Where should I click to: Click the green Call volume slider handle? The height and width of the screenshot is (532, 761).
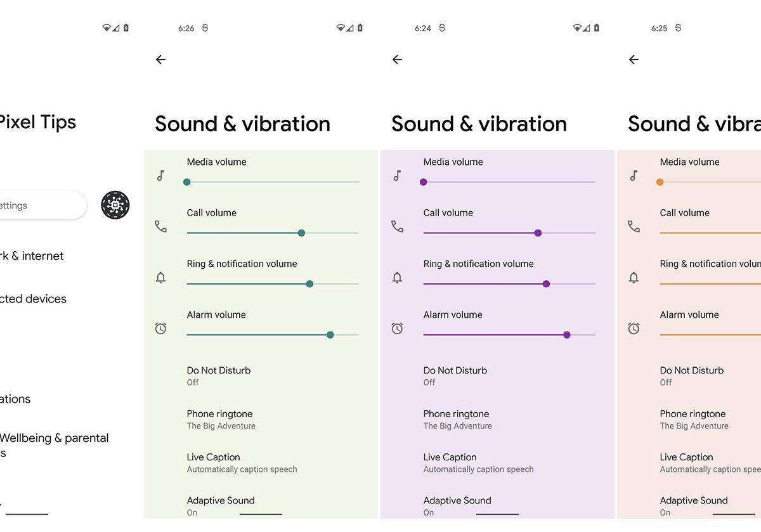301,233
